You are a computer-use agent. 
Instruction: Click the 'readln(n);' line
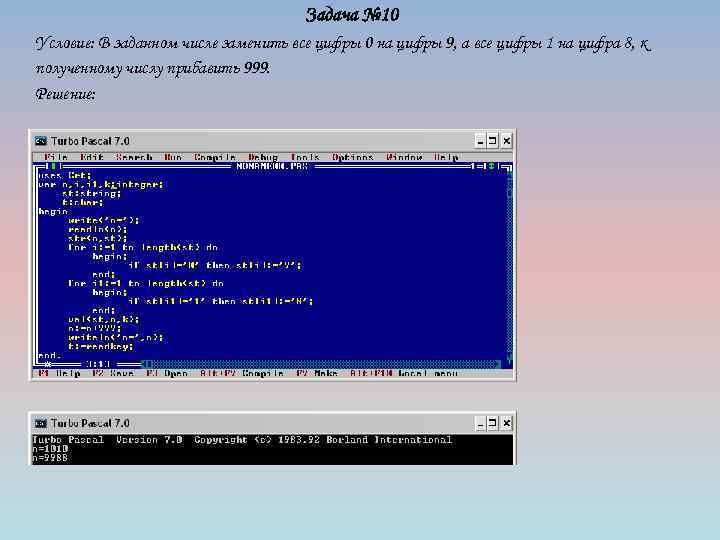97,229
